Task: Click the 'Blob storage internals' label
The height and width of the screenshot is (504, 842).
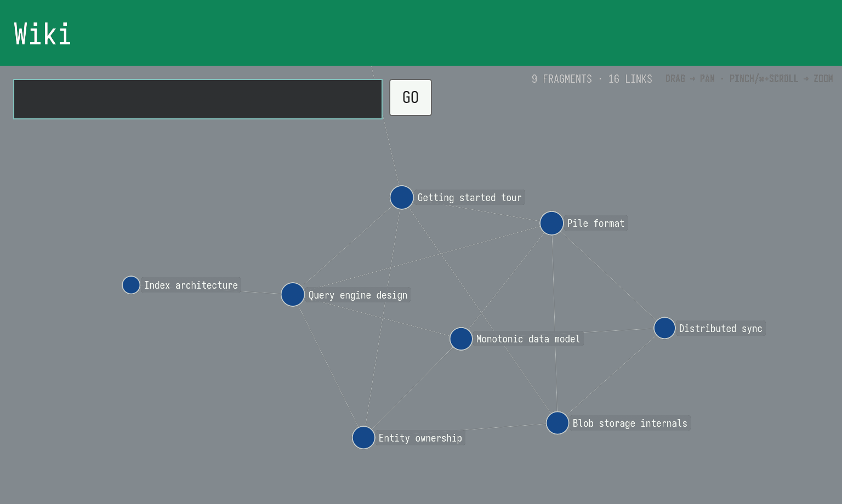Action: [630, 423]
